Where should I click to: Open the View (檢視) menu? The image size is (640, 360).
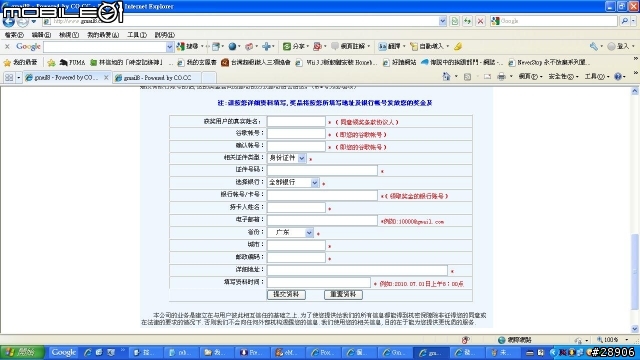pyautogui.click(x=69, y=35)
